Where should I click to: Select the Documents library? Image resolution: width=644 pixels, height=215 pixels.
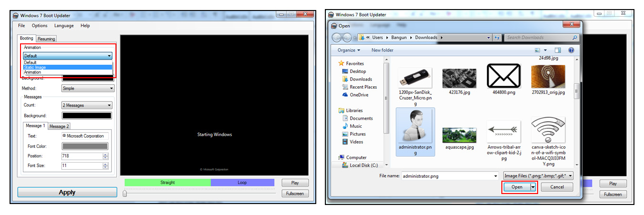(361, 118)
